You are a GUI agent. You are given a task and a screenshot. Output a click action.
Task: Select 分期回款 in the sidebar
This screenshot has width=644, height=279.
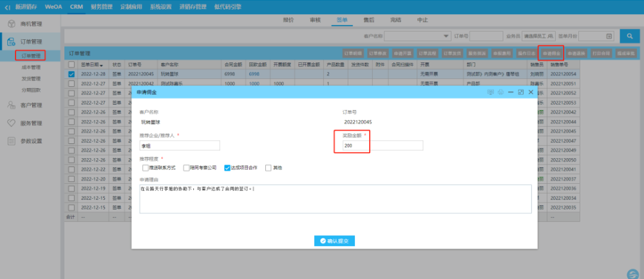(31, 90)
